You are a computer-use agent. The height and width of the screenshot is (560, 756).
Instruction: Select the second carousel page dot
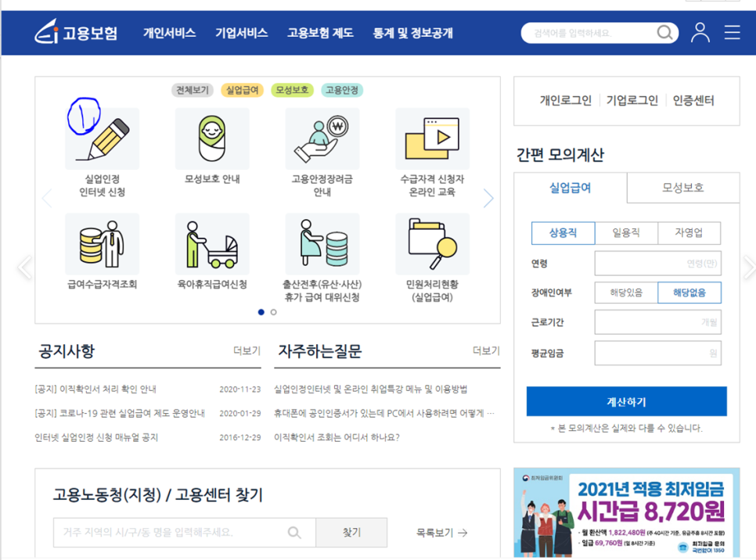coord(273,312)
